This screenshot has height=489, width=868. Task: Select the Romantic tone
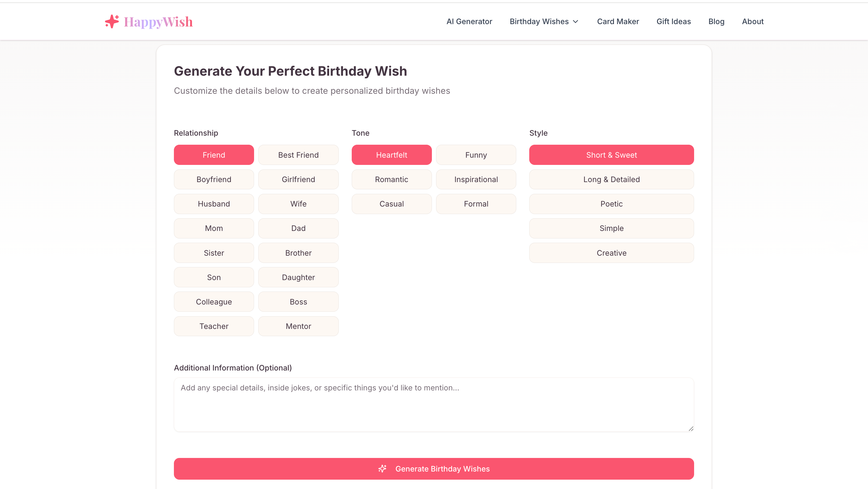click(x=391, y=179)
